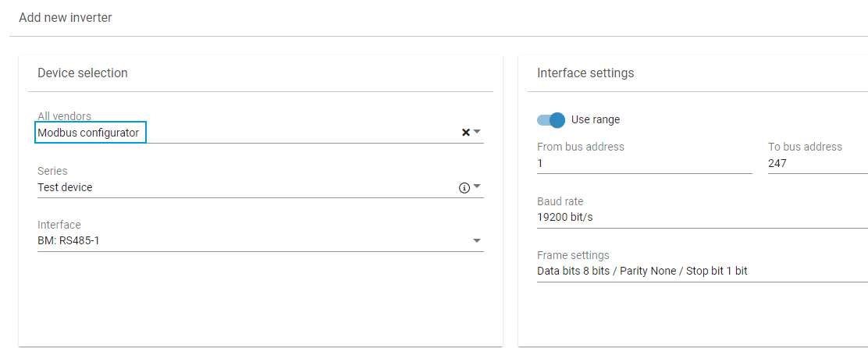The height and width of the screenshot is (348, 868).
Task: Click the Interface settings panel title
Action: click(585, 73)
